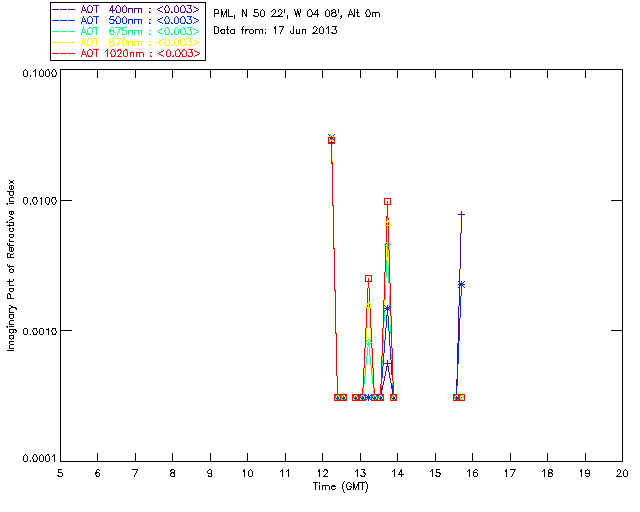Click the x-axis tick label 16
640x512 pixels.
[x=473, y=473]
